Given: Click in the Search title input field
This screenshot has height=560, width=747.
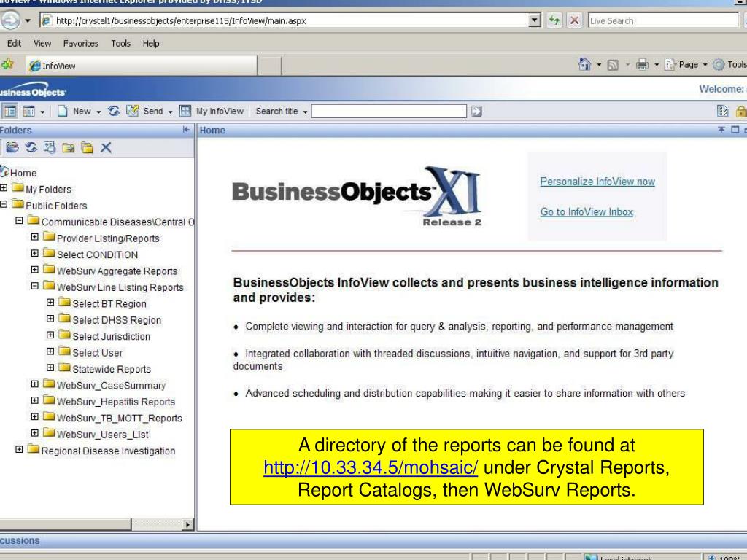Looking at the screenshot, I should coord(389,111).
